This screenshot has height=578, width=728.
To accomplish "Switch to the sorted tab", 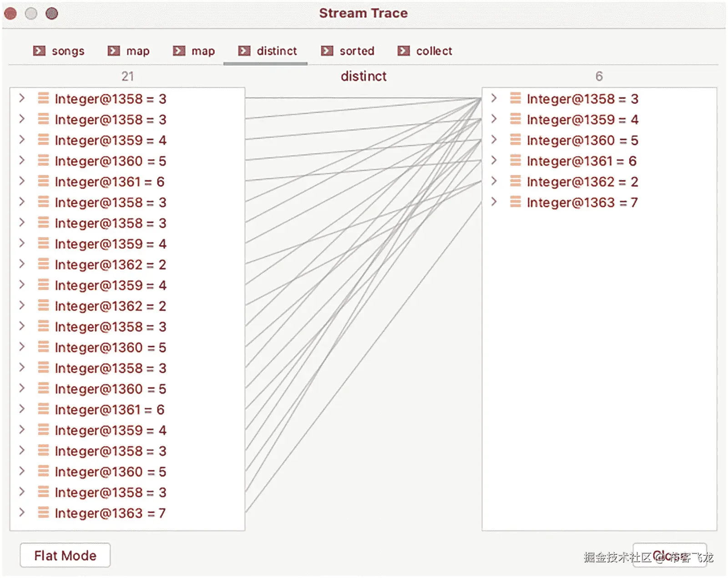I will click(357, 51).
